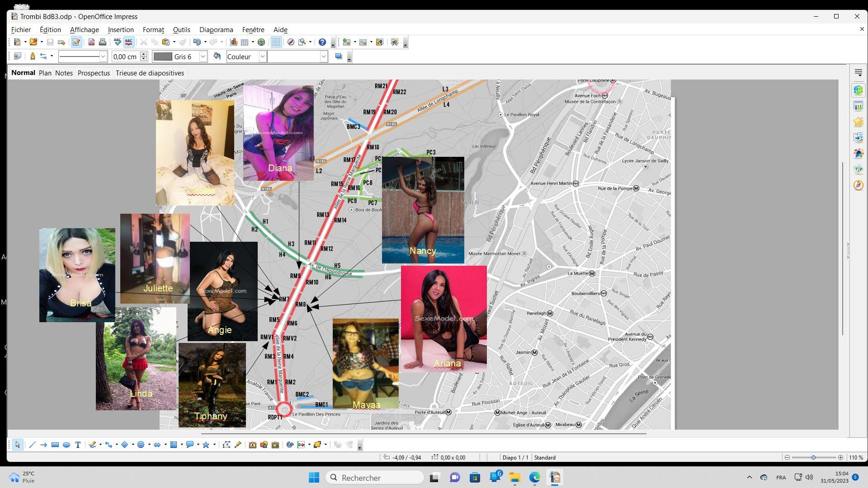Open the Diaporama menu
868x488 pixels.
click(x=216, y=30)
